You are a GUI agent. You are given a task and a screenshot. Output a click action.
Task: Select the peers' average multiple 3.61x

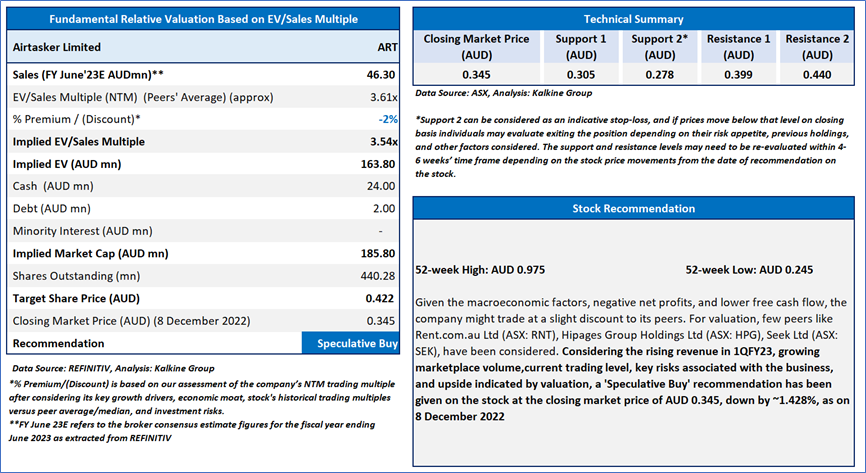click(383, 97)
